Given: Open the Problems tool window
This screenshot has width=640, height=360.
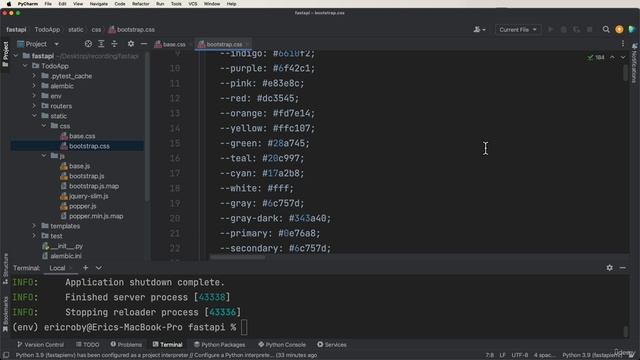Looking at the screenshot, I should 126,344.
